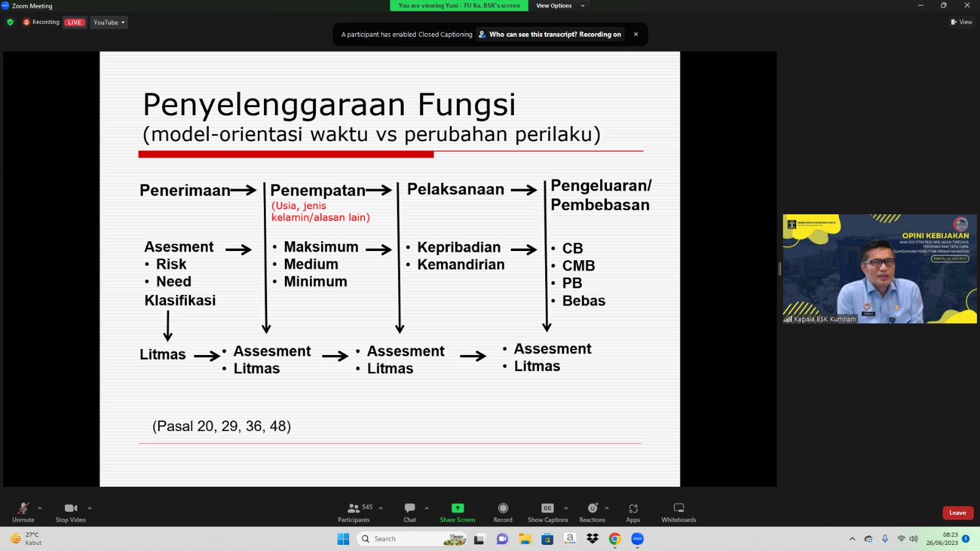Toggle Show Captions on

point(548,508)
